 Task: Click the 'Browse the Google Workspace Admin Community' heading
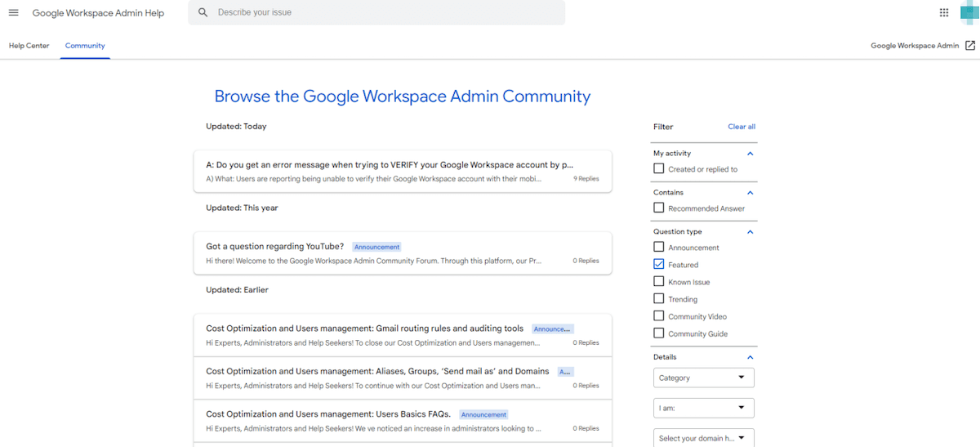click(x=402, y=96)
